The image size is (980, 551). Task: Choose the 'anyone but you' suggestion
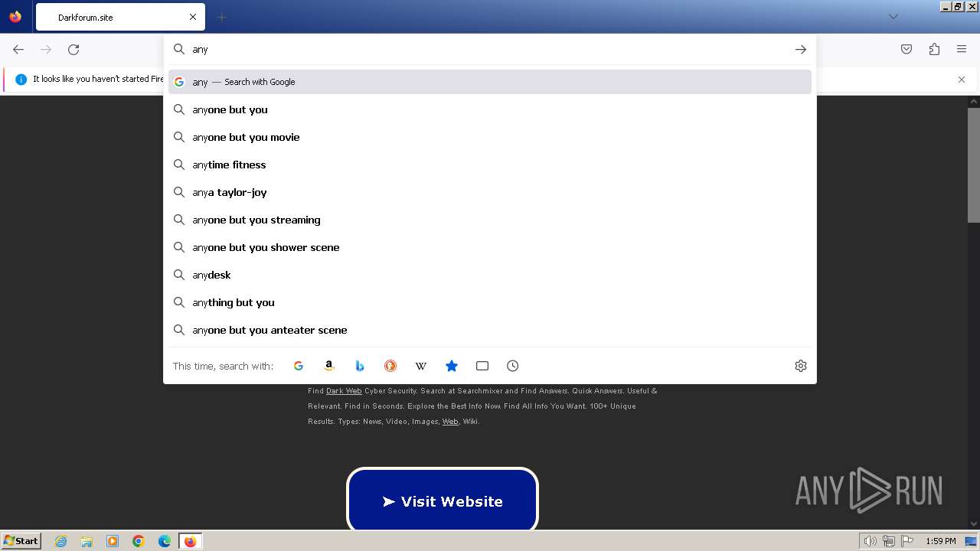point(490,109)
